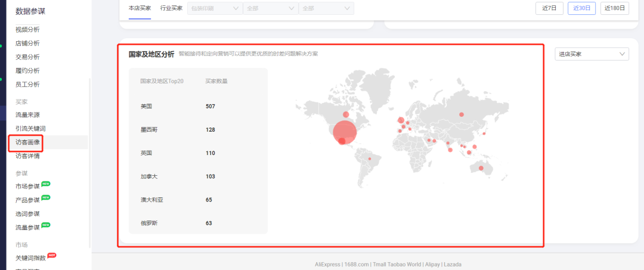Select the 近7日 time range

(x=549, y=8)
